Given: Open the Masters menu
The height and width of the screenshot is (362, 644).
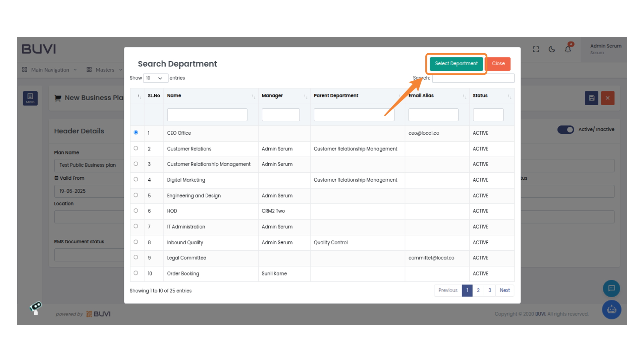Looking at the screenshot, I should 104,70.
